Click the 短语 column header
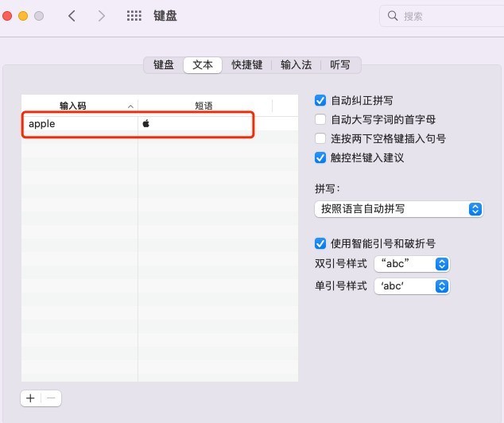This screenshot has width=504, height=423. [x=204, y=106]
